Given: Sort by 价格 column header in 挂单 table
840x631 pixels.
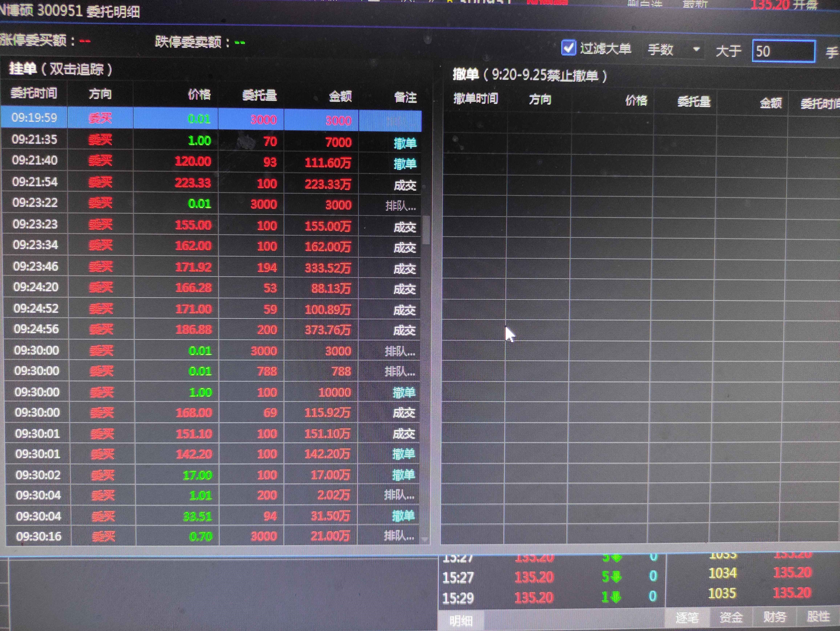Looking at the screenshot, I should [x=199, y=94].
